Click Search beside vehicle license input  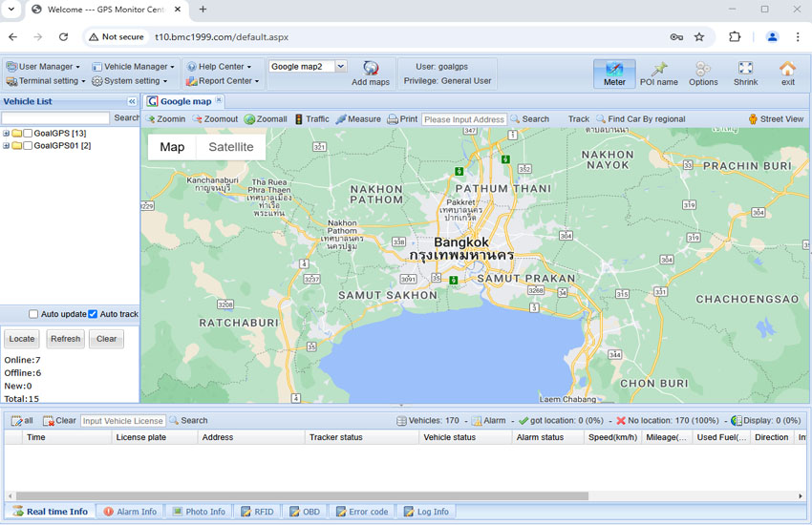tap(188, 421)
